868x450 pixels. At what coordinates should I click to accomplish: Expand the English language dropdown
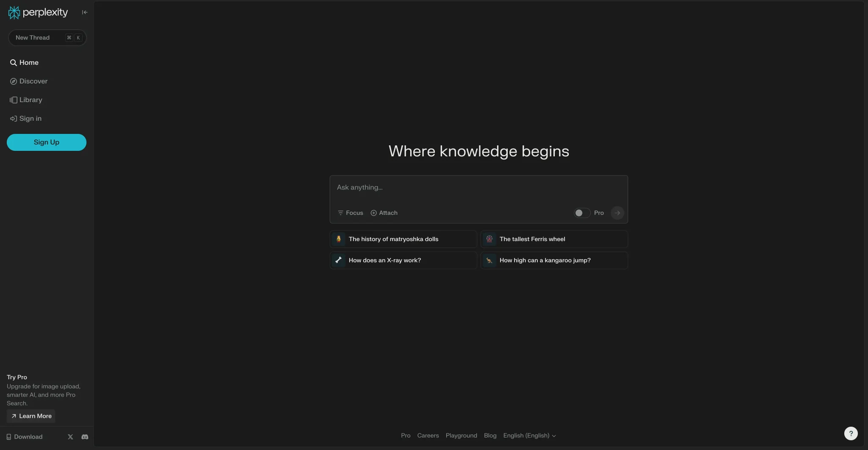pos(529,436)
